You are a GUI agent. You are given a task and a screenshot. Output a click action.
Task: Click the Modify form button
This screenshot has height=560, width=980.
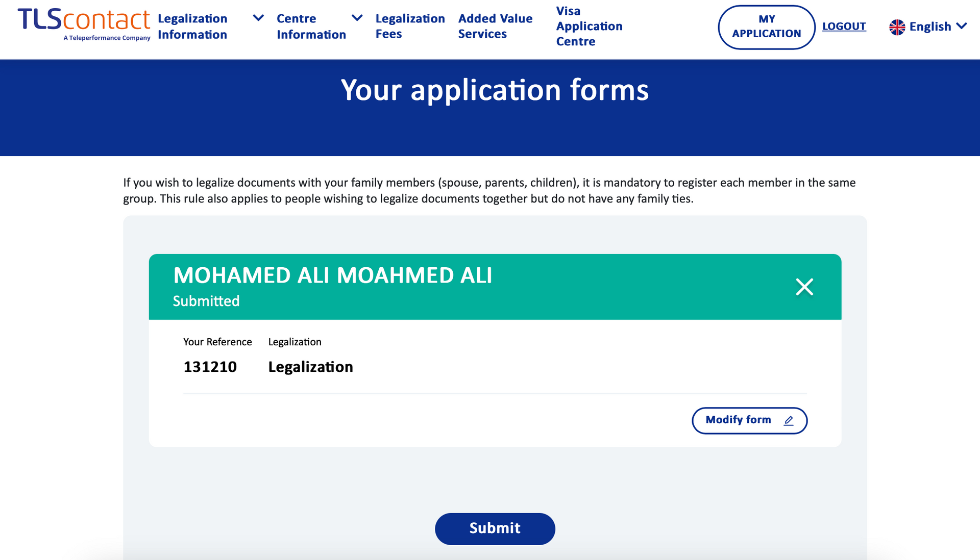tap(749, 420)
